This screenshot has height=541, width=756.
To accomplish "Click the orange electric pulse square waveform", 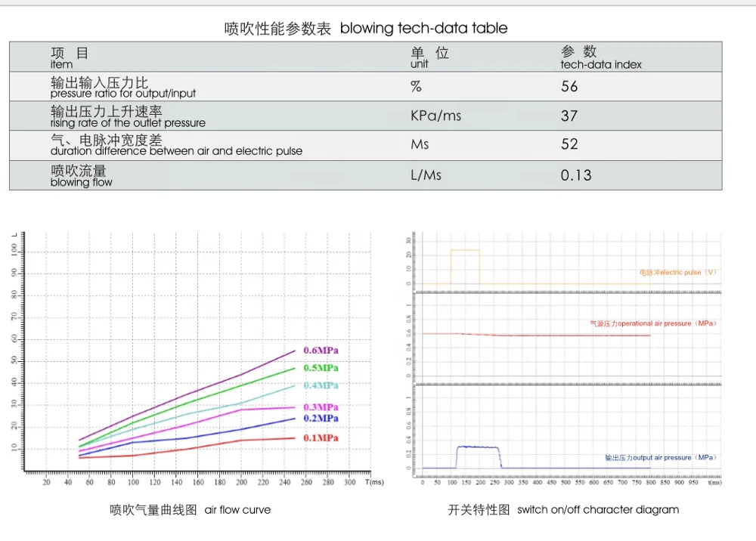I will (x=465, y=267).
